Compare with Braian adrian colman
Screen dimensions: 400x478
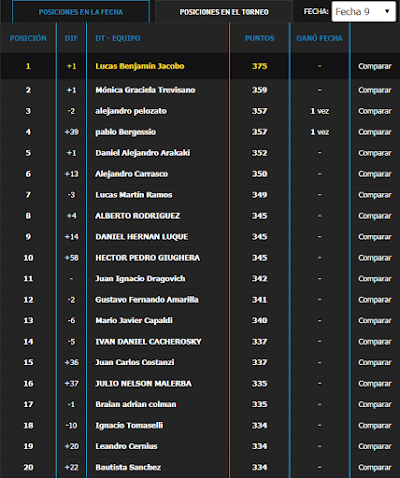(x=375, y=405)
